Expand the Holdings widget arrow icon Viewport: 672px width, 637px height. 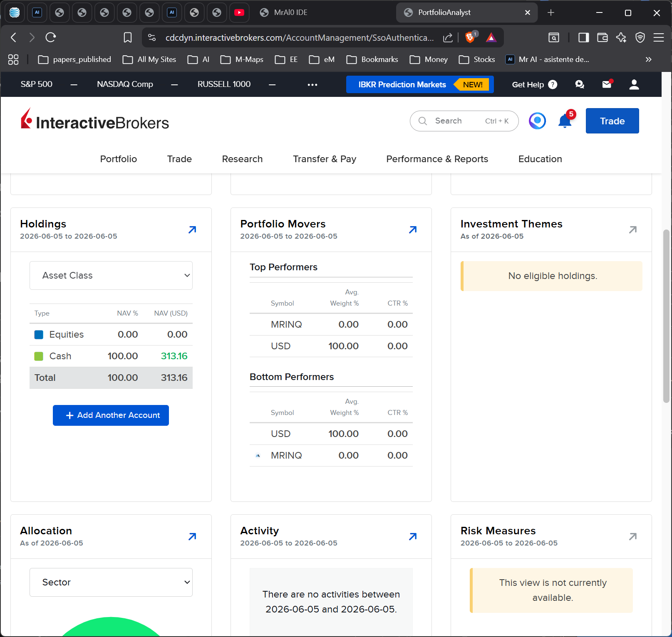tap(192, 230)
